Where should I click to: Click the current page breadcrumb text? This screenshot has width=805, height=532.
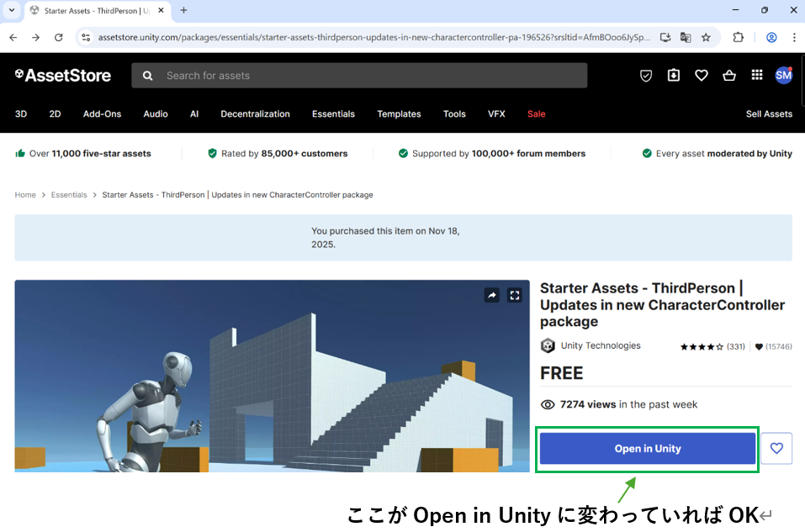[237, 195]
